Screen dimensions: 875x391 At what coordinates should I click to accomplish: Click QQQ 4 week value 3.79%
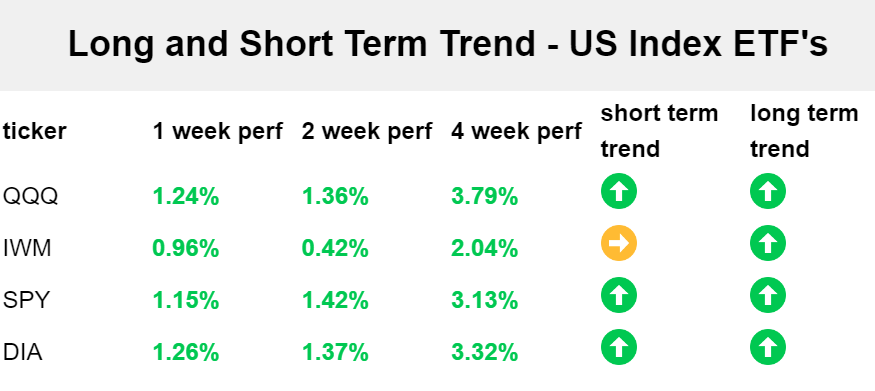(484, 197)
